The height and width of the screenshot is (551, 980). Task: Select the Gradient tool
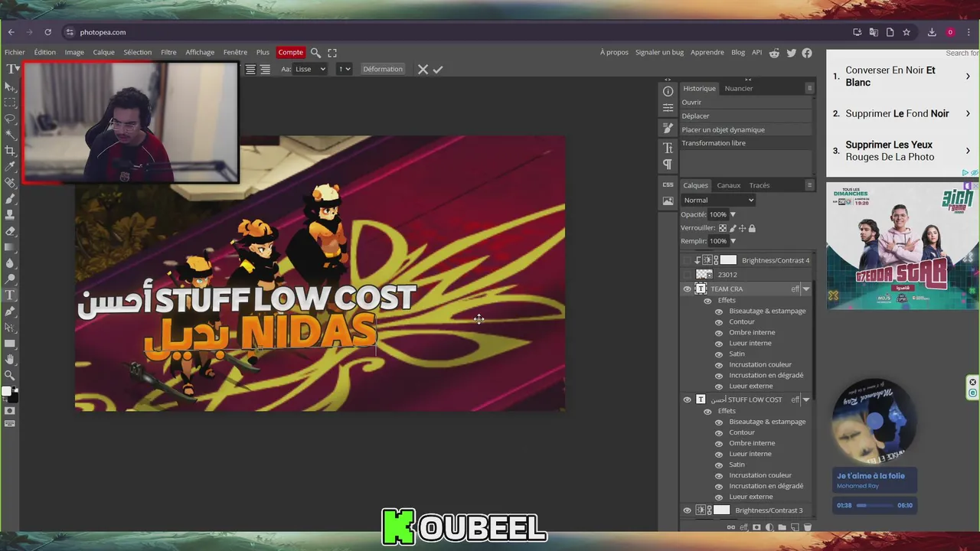(10, 247)
